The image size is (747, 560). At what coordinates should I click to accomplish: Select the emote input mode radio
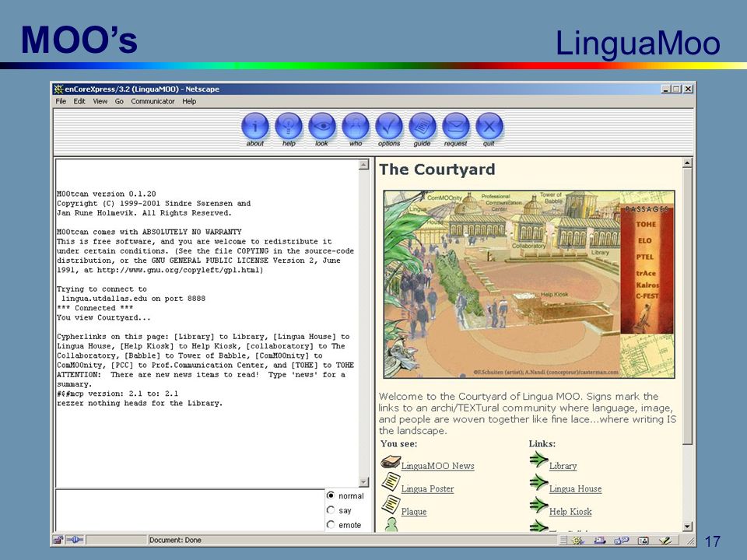coord(331,525)
